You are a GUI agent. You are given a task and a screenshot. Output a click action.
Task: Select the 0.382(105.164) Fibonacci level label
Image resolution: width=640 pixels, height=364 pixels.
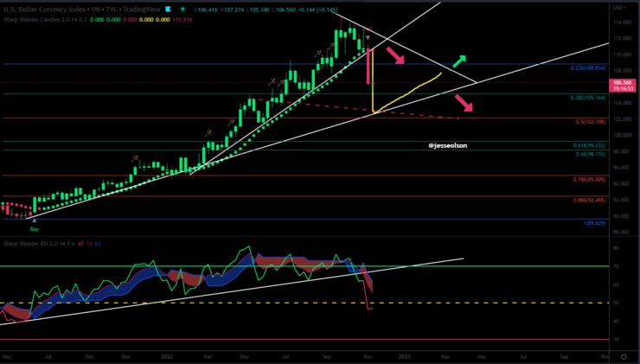tap(588, 98)
